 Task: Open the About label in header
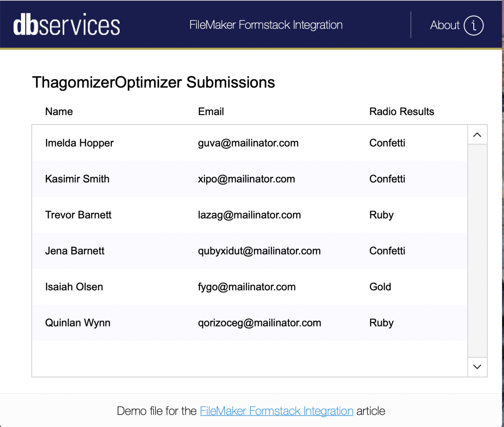click(x=445, y=25)
